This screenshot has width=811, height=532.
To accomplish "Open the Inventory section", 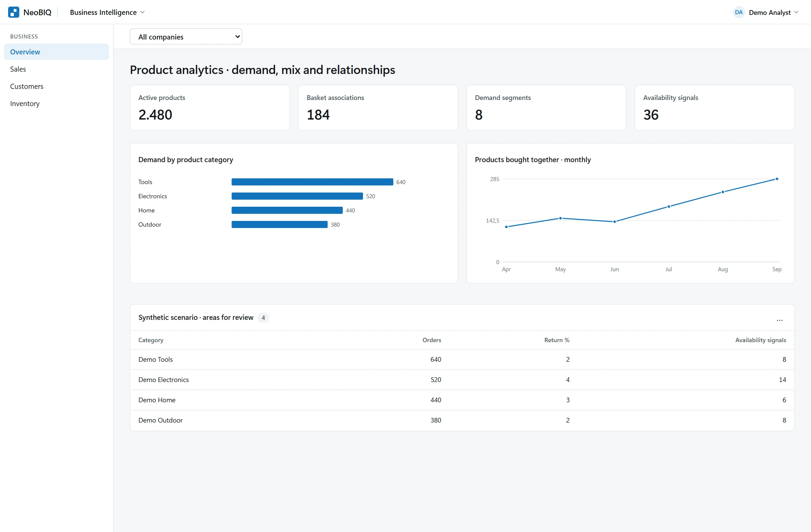I will coord(56,104).
